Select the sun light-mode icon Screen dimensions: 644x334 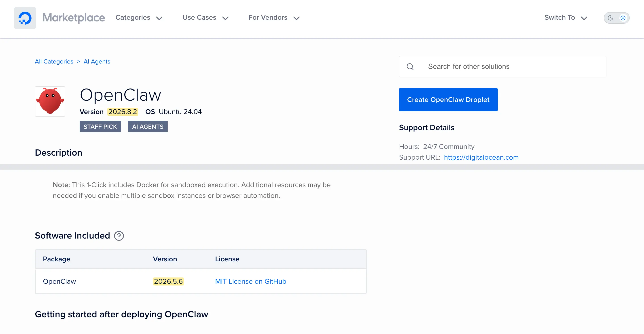[x=623, y=18]
